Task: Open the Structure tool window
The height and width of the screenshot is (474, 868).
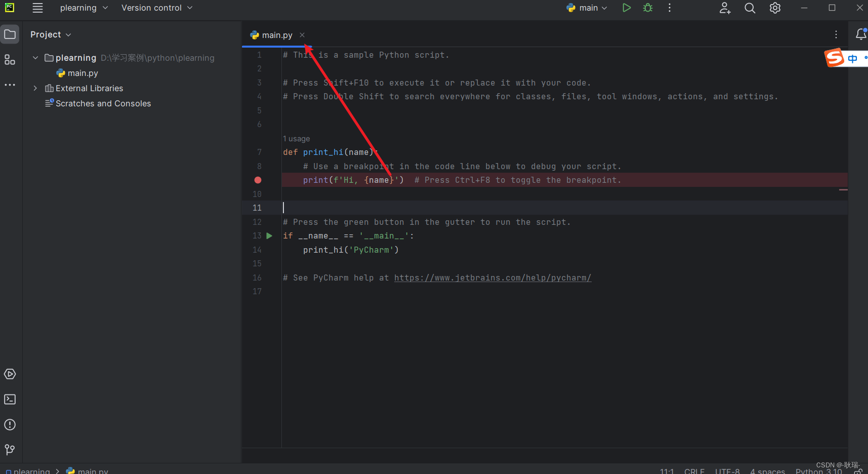Action: pyautogui.click(x=10, y=60)
